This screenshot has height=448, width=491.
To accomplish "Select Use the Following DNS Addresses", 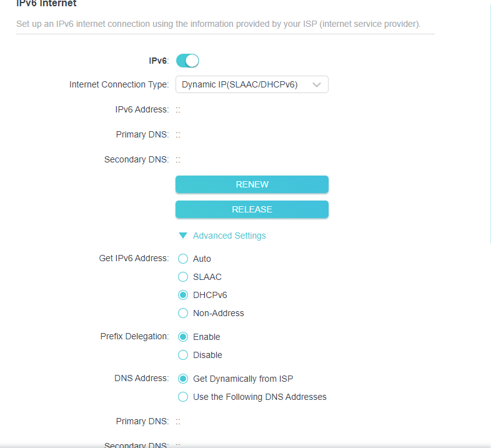I will point(183,397).
